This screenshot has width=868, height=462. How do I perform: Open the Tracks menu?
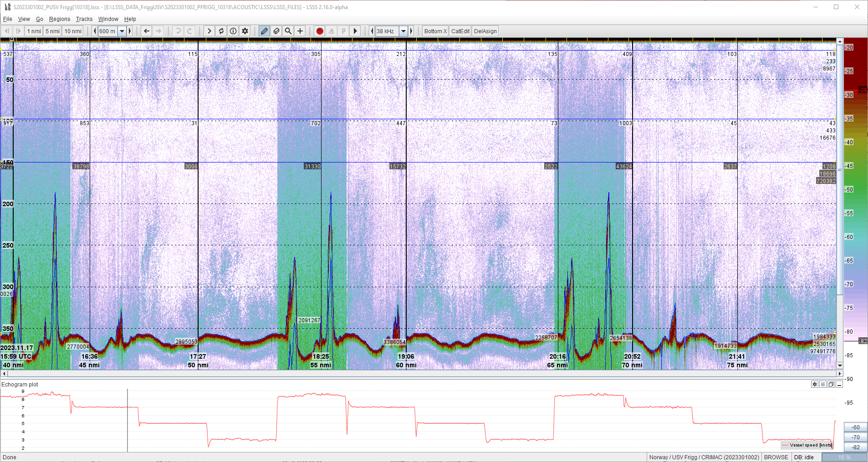pos(84,19)
